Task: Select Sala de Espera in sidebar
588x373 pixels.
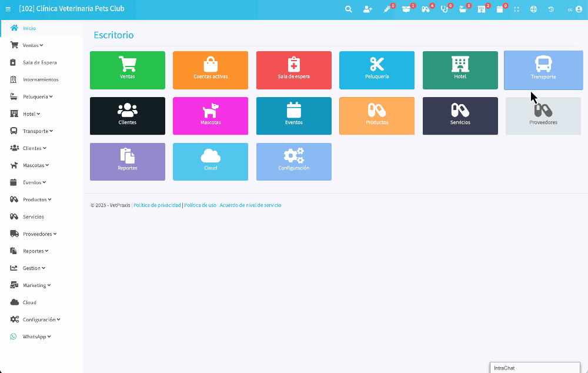Action: pos(39,62)
